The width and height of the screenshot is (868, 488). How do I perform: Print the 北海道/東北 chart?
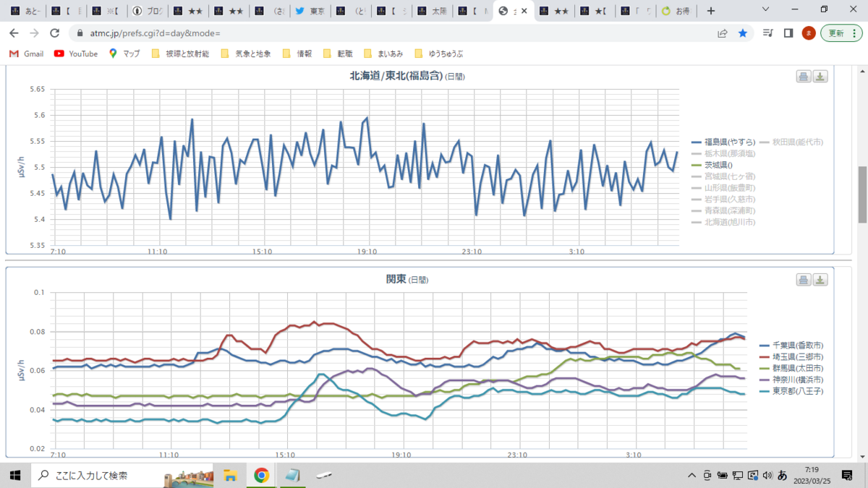804,77
